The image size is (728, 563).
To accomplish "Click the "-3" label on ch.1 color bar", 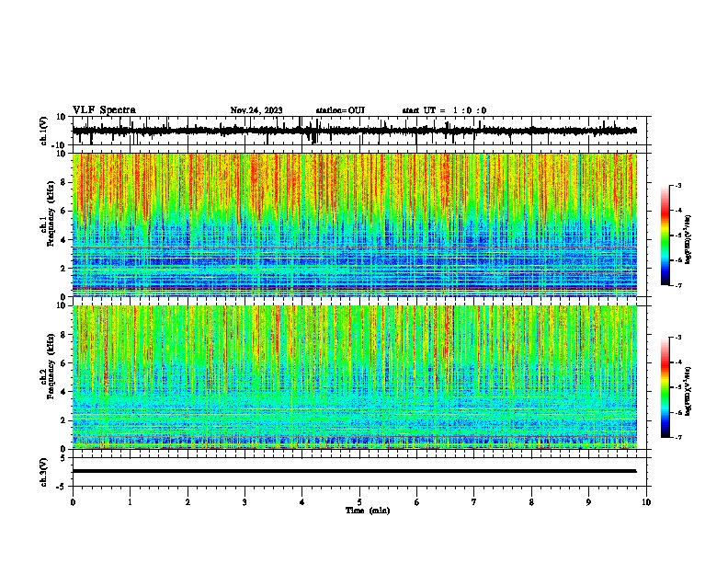I will (x=678, y=185).
